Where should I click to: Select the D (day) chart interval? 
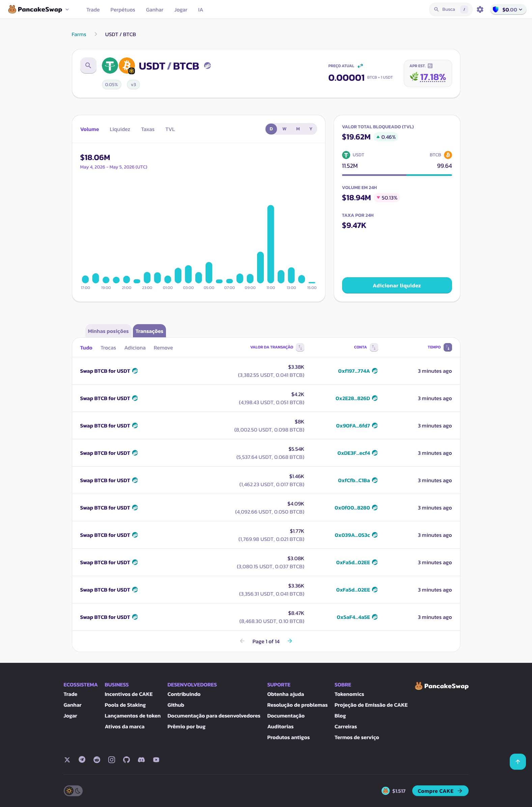tap(271, 129)
